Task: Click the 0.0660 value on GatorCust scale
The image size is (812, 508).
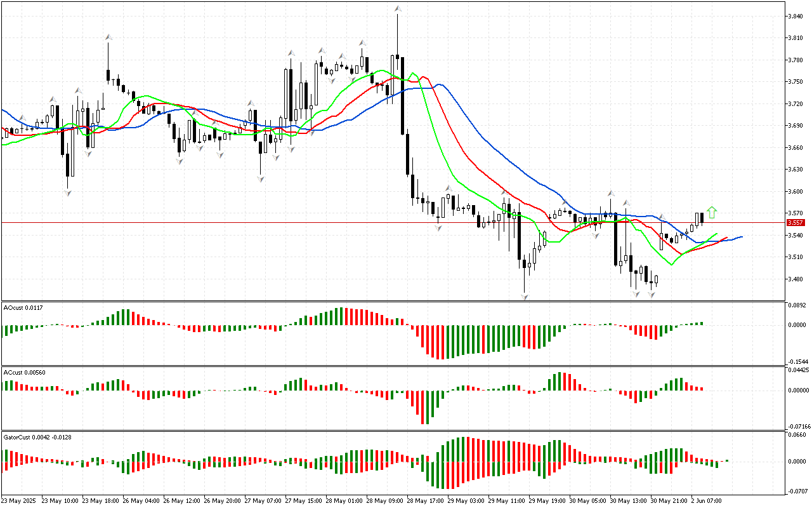Action: 797,435
